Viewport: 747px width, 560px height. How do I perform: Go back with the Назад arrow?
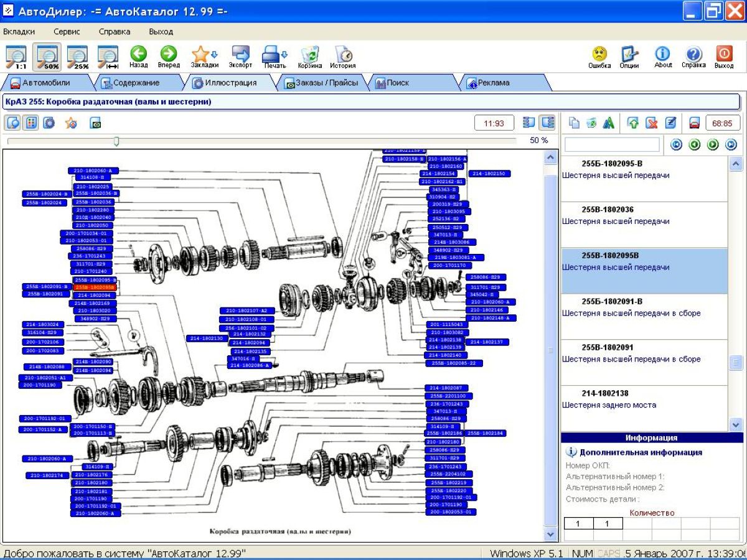(138, 57)
